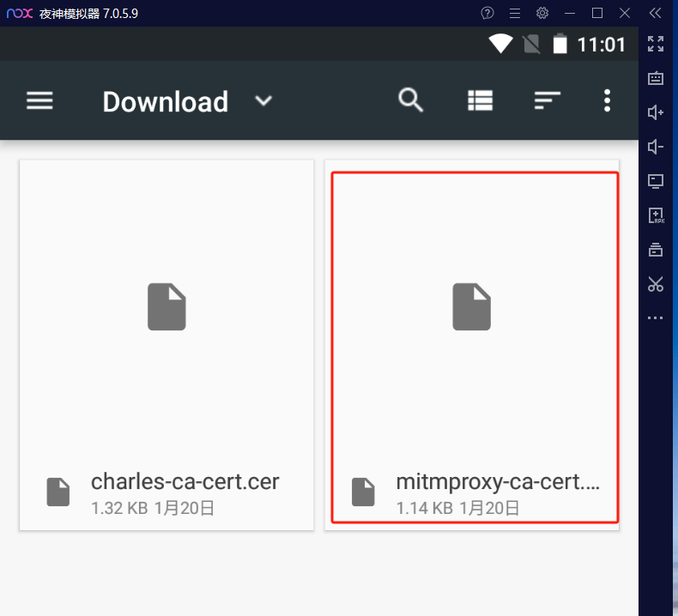Image resolution: width=678 pixels, height=616 pixels.
Task: Click the search magnifier icon
Action: [411, 100]
